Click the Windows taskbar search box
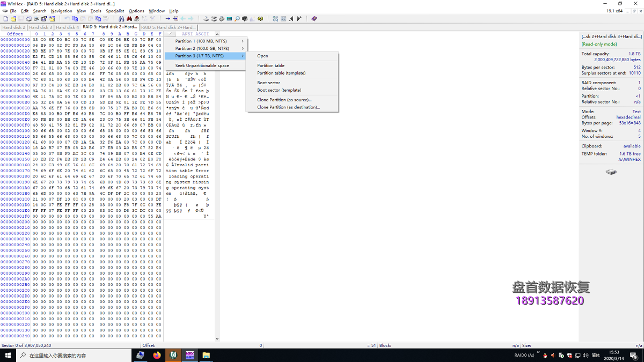 pyautogui.click(x=74, y=355)
